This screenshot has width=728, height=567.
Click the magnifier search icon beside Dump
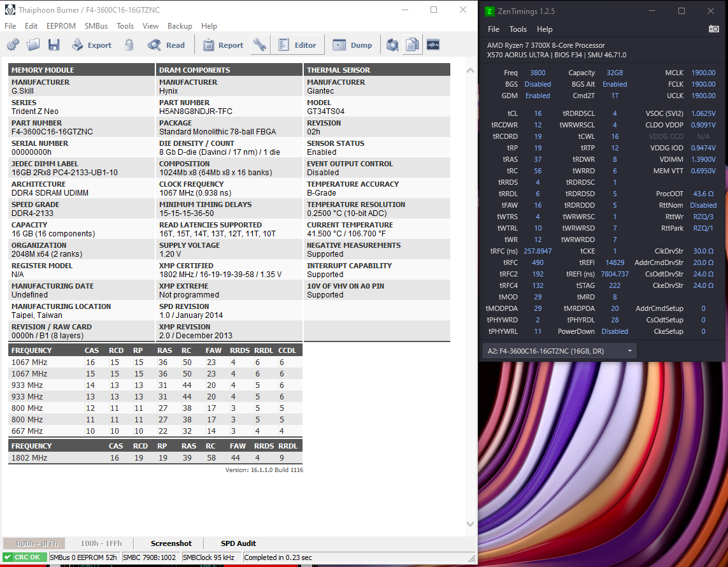point(393,45)
